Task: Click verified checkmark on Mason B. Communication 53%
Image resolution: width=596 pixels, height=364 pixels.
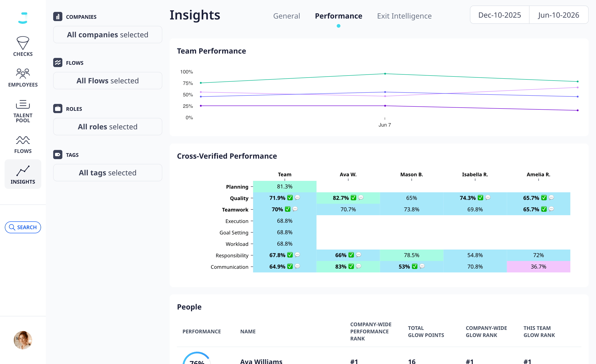Action: coord(415,266)
